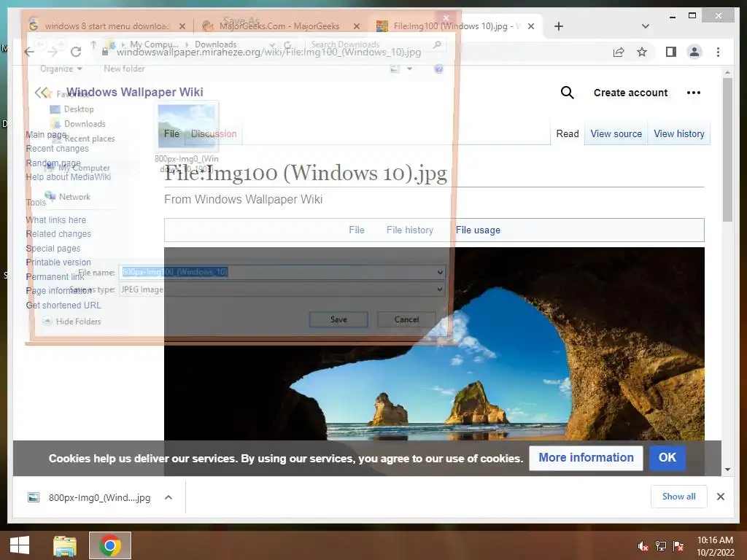747x560 pixels.
Task: Click Get shortened URL link
Action: tap(63, 306)
